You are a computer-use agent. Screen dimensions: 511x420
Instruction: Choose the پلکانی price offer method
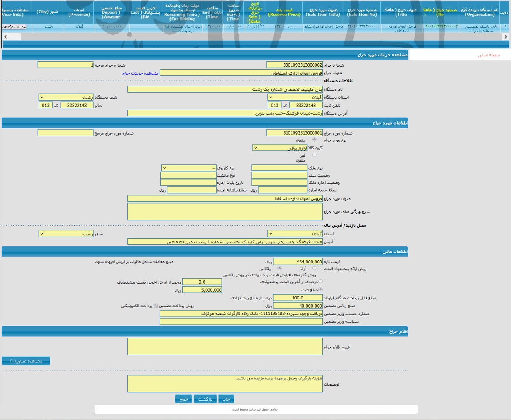tap(279, 268)
